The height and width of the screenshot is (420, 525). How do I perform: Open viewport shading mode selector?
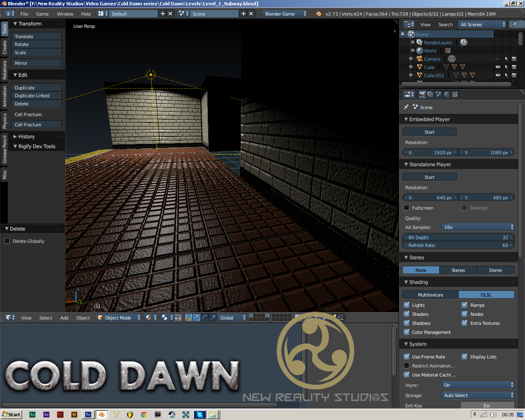pyautogui.click(x=151, y=317)
